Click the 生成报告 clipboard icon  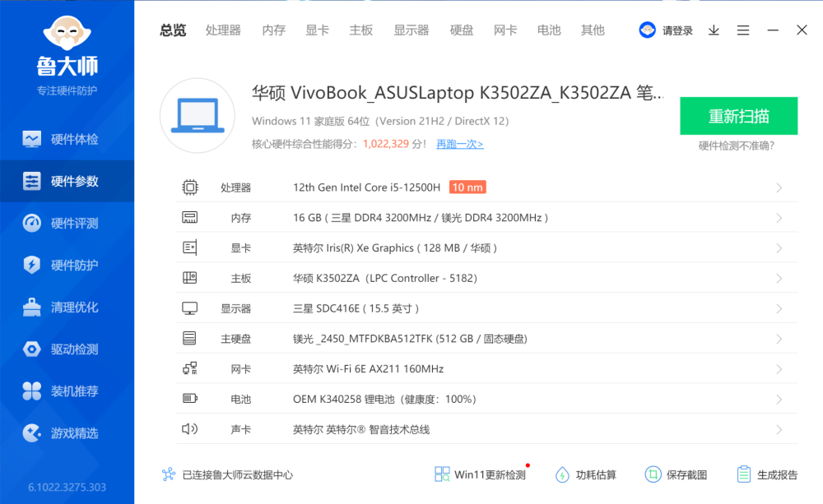tap(744, 474)
